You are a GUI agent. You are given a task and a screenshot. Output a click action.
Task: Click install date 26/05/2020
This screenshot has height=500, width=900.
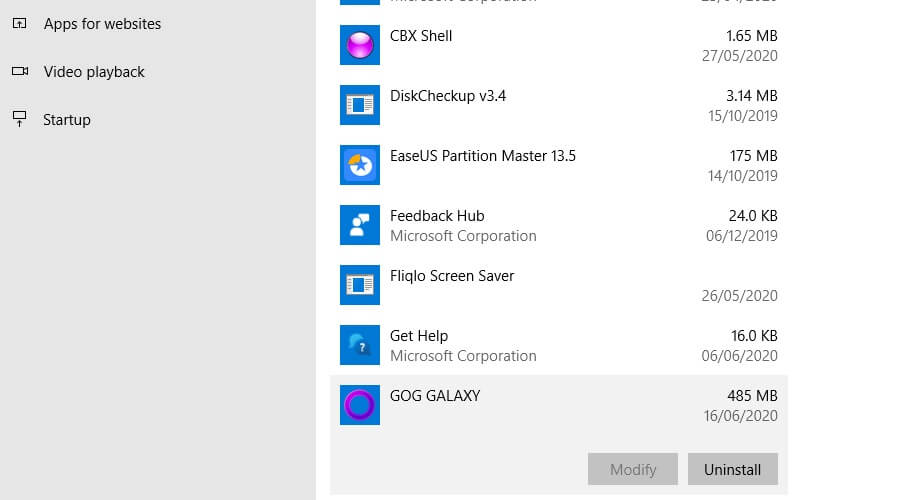739,296
